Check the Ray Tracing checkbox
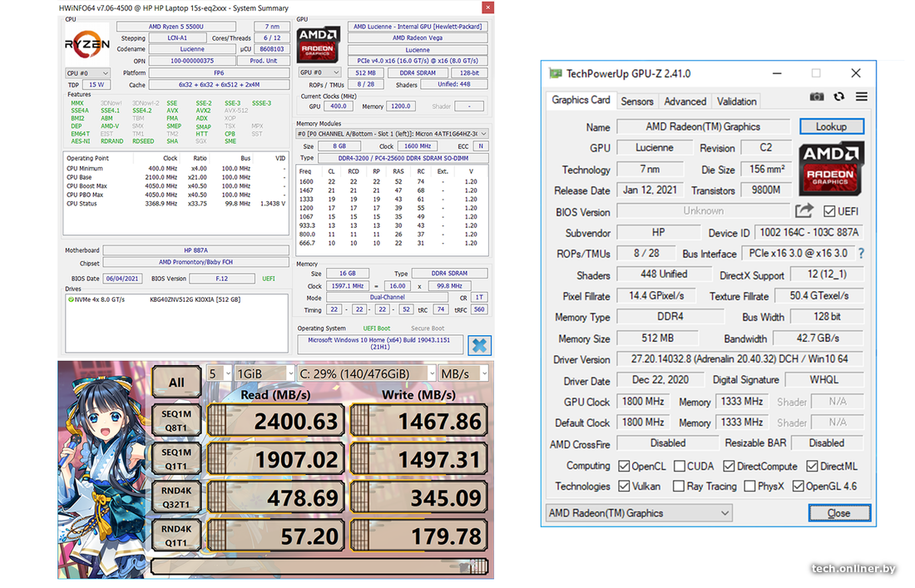The width and height of the screenshot is (915, 588). 679,487
